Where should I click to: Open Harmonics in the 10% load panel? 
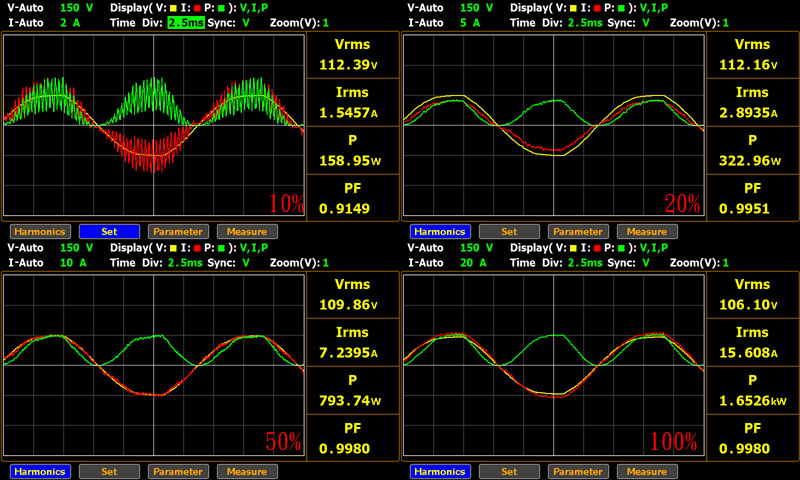click(x=39, y=232)
